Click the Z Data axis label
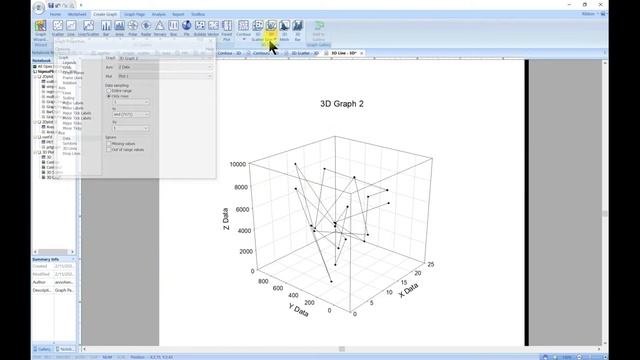 coord(226,219)
